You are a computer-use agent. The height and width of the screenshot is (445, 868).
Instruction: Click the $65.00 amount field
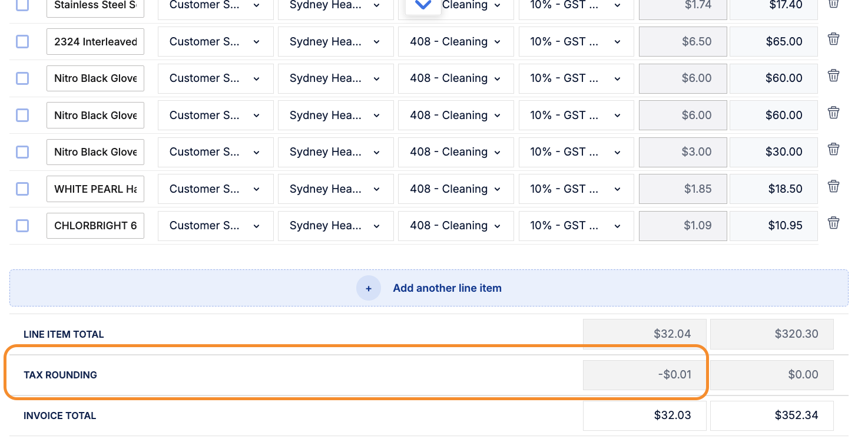(x=773, y=42)
